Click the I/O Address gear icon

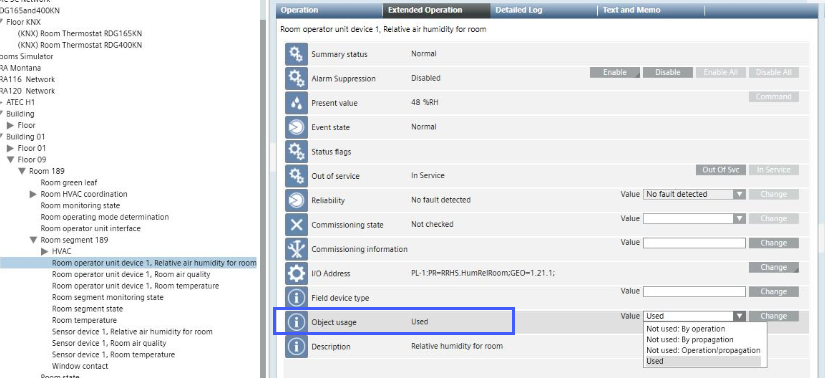click(296, 273)
